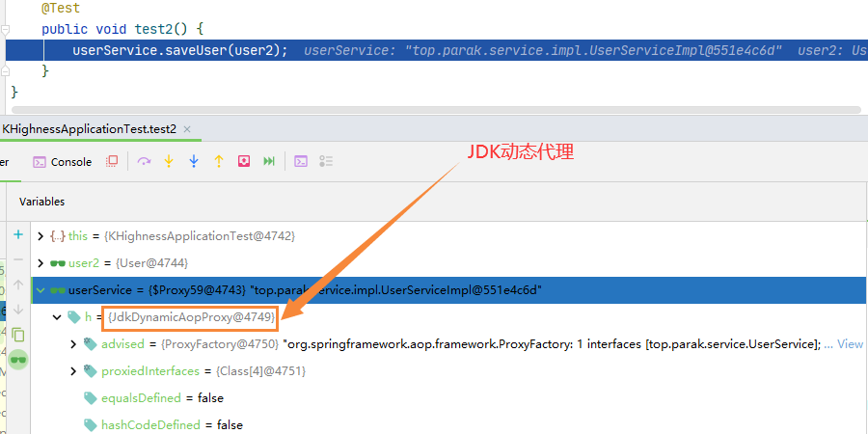Click the saveUser call in highlighted line
This screenshot has height=434, width=868.
point(197,50)
